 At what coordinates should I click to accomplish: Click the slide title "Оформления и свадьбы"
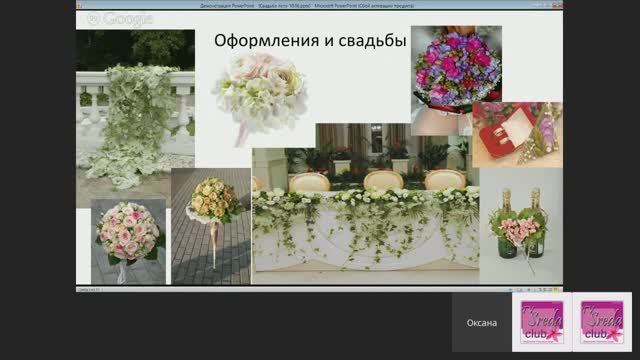tap(310, 40)
